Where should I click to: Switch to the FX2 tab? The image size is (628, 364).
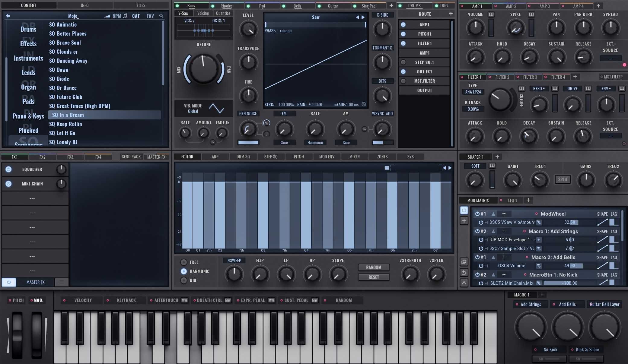pyautogui.click(x=43, y=157)
